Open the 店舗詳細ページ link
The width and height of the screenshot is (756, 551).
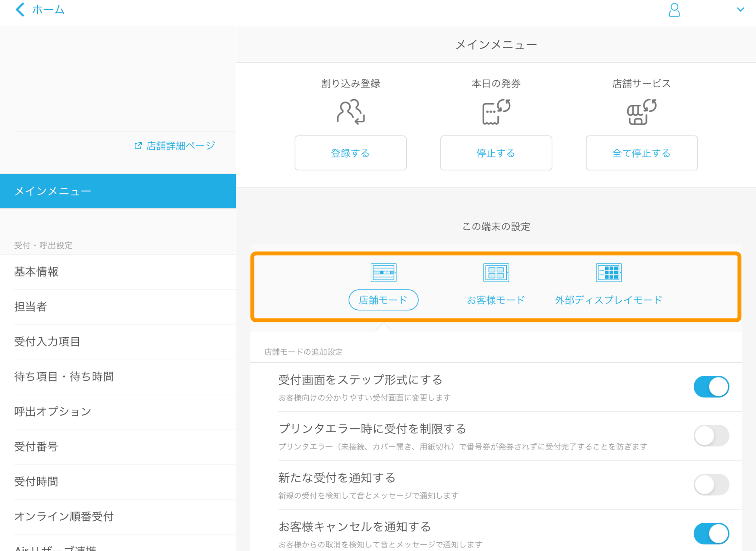pos(179,145)
